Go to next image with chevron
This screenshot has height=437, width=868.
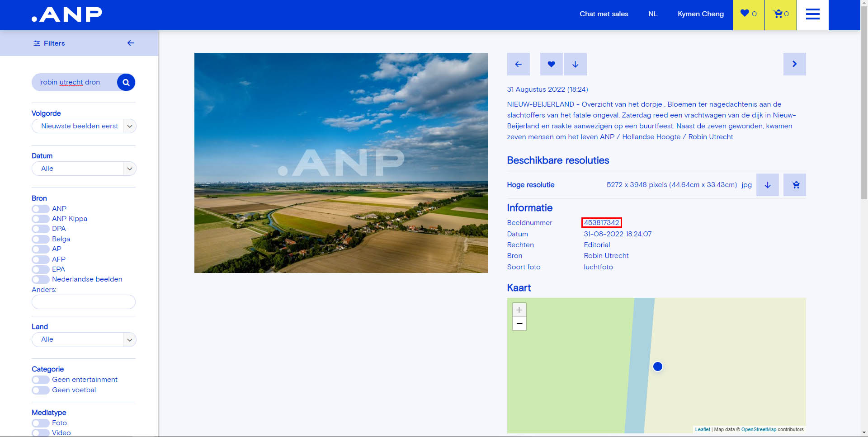coord(794,64)
